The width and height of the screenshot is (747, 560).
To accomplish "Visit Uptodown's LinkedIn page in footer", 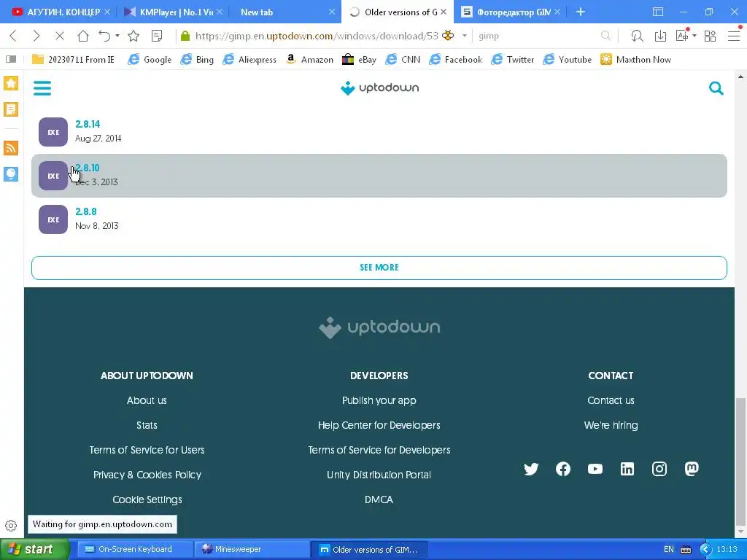I will click(627, 469).
